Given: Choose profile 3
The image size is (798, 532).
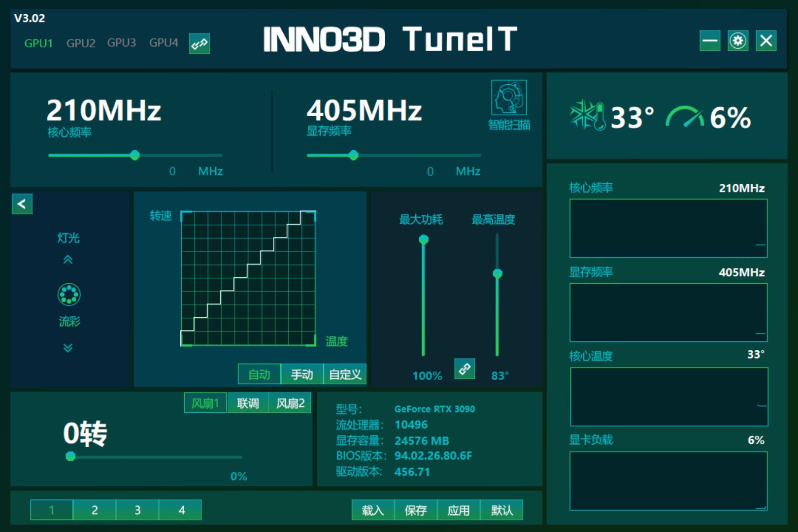Looking at the screenshot, I should click(137, 510).
